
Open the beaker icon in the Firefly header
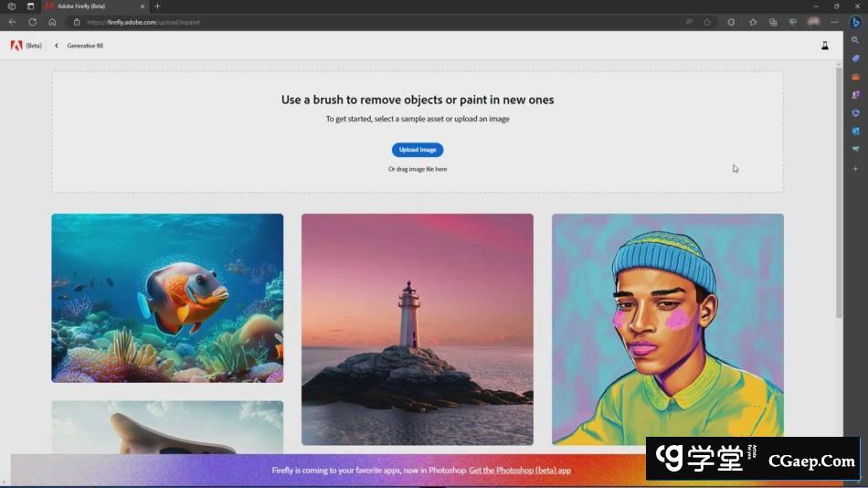tap(824, 46)
